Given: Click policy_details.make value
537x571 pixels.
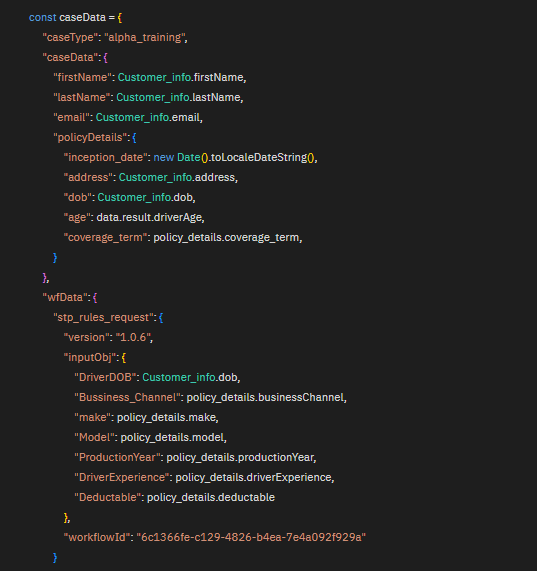Looking at the screenshot, I should pos(167,418).
